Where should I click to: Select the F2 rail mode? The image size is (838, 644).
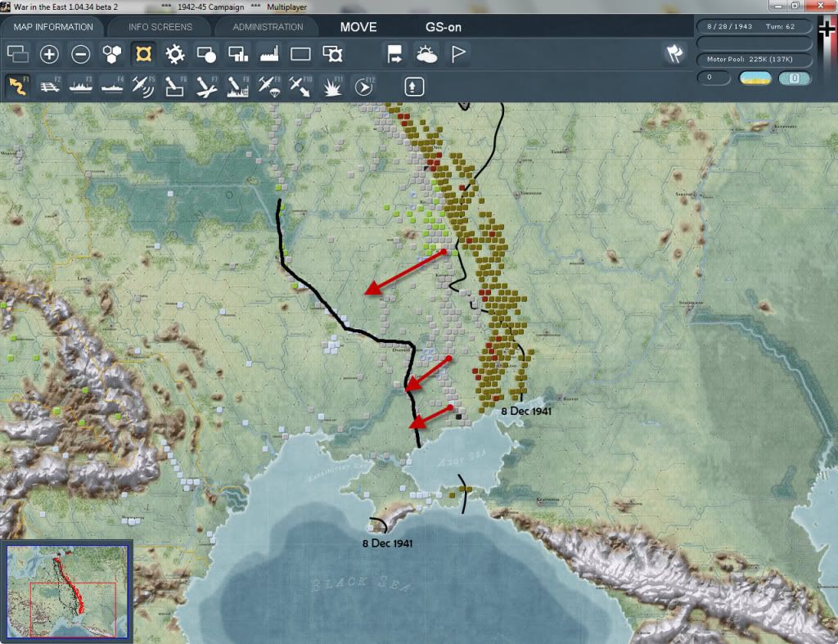(49, 86)
